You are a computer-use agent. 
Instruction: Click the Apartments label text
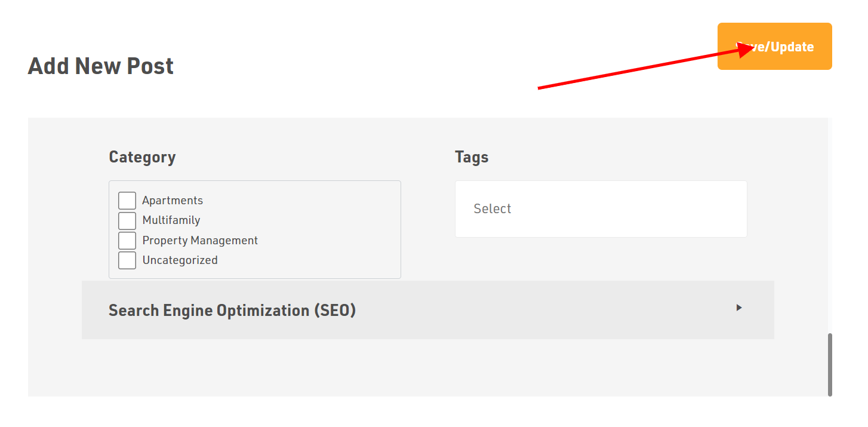coord(173,201)
